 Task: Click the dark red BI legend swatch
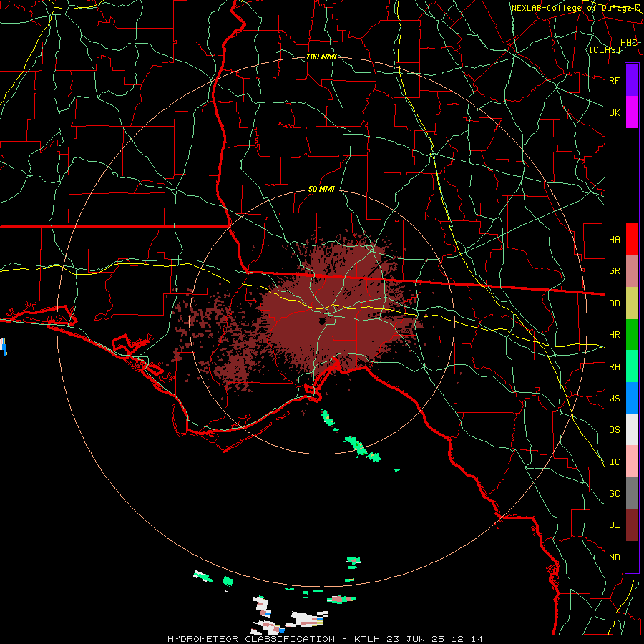point(632,525)
